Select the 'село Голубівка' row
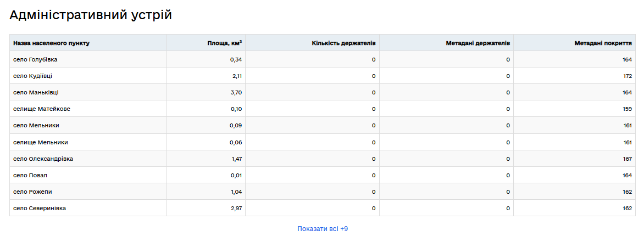Viewport: 644px width, 236px height. pyautogui.click(x=35, y=59)
